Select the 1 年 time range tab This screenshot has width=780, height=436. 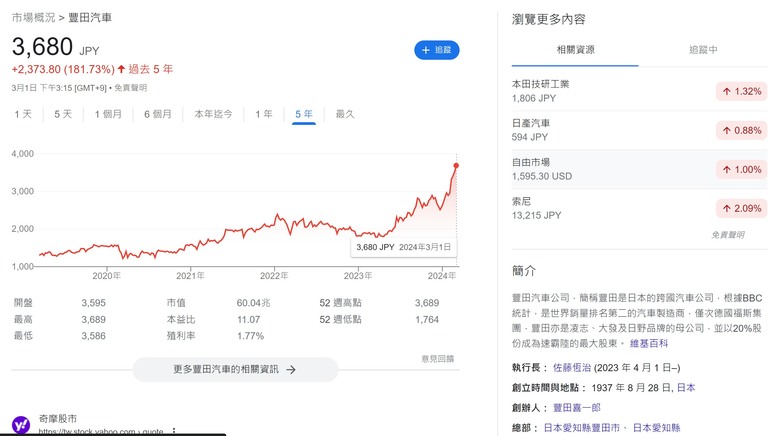264,114
